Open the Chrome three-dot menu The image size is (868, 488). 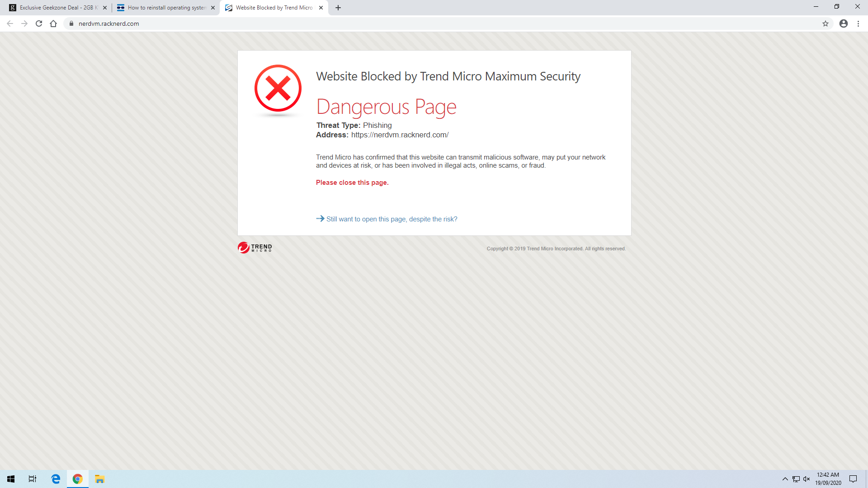pyautogui.click(x=858, y=23)
